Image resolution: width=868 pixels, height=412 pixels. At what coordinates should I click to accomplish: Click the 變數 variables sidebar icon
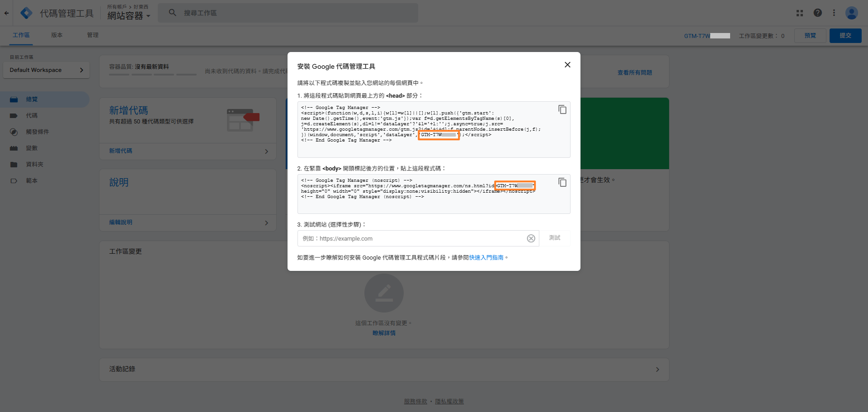(14, 148)
